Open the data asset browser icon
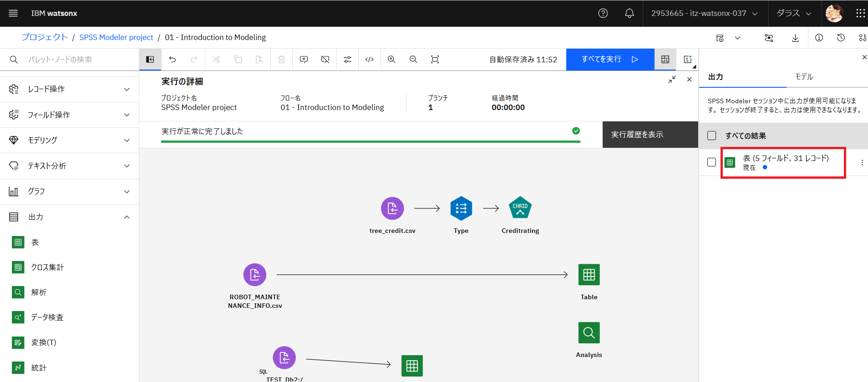The height and width of the screenshot is (382, 868). click(x=863, y=38)
